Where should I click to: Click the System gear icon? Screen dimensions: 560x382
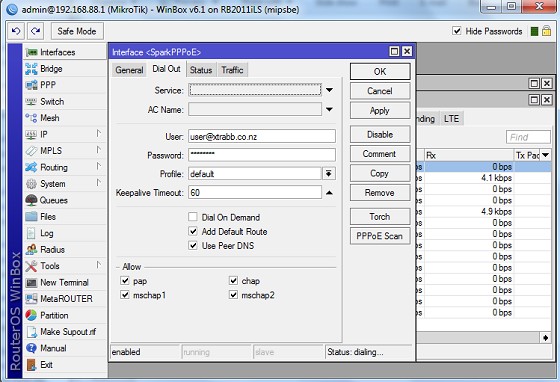tap(31, 184)
